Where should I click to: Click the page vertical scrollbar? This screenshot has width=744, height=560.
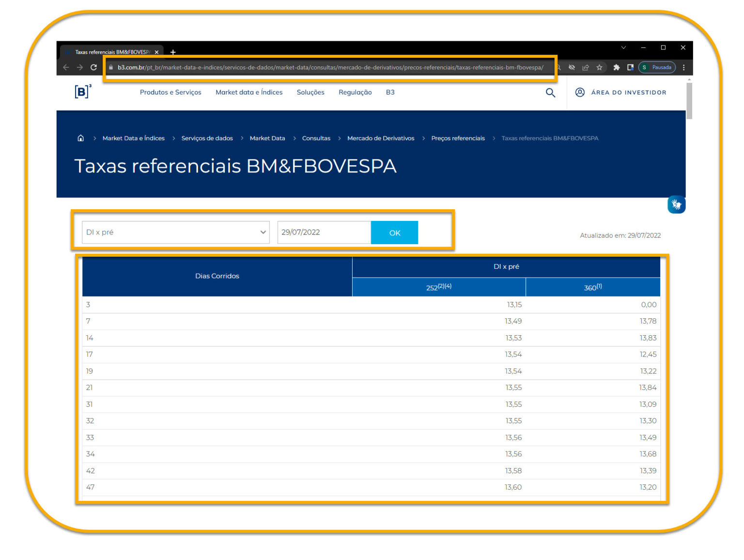[689, 101]
